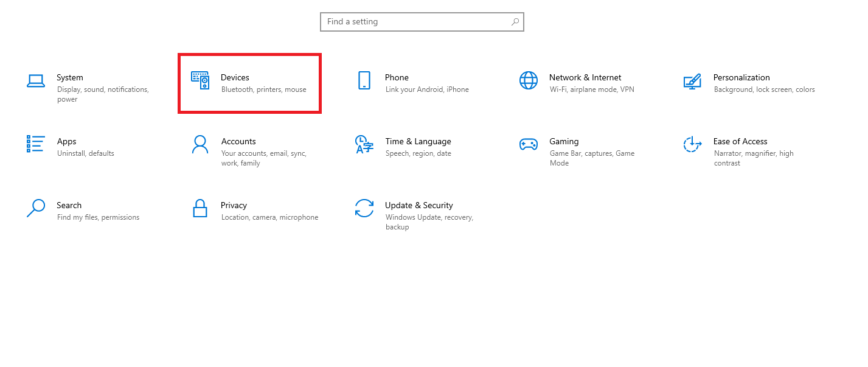Viewport: 868px width, 367px height.
Task: Click 'Game Bar, captures, Game Mode' text
Action: point(592,158)
